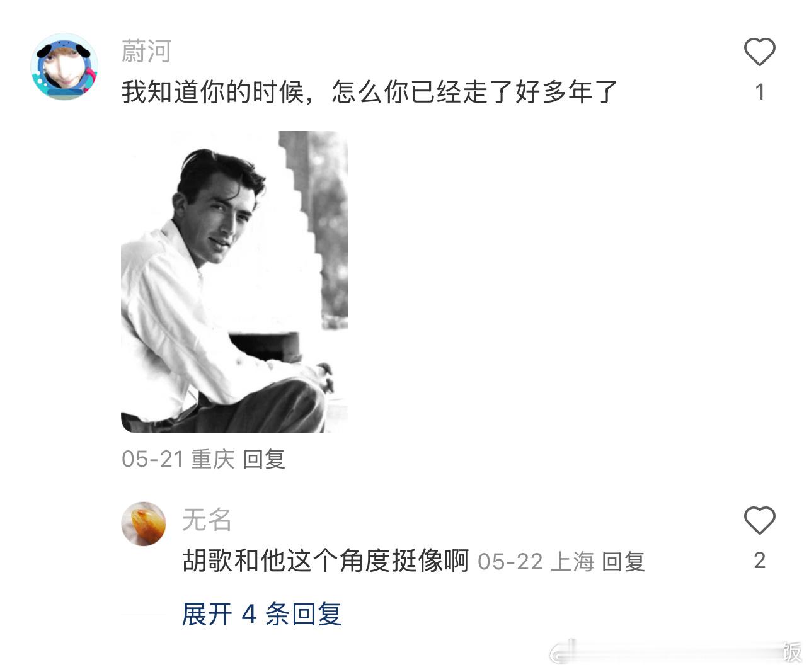Click 回复 next to 重庆
Screen dimensions: 809x672
point(264,459)
